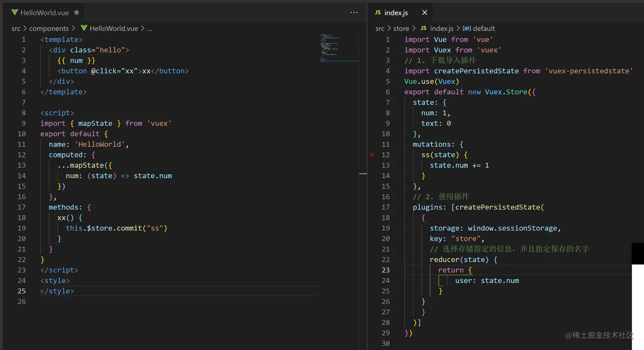Image resolution: width=644 pixels, height=350 pixels.
Task: Click 'this.$store.commit("ss")' line
Action: click(x=117, y=228)
